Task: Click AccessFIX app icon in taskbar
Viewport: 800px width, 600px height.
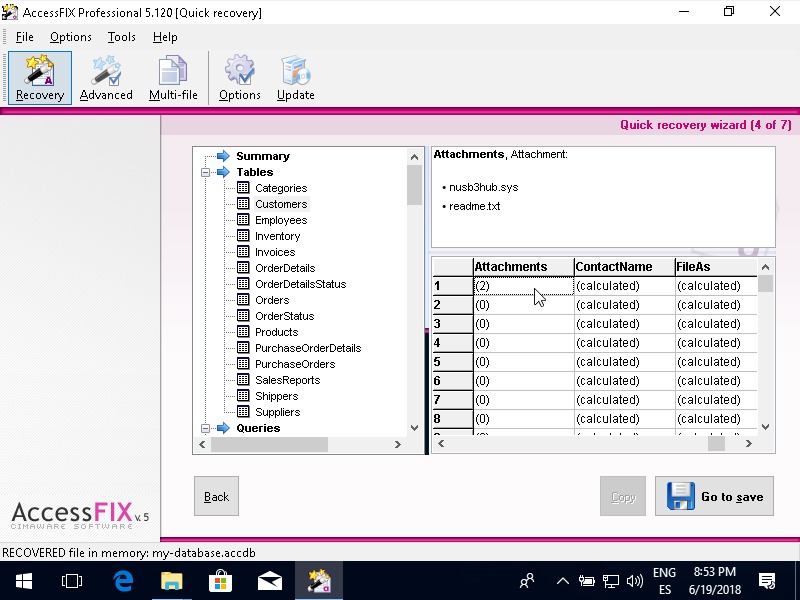Action: 319,580
